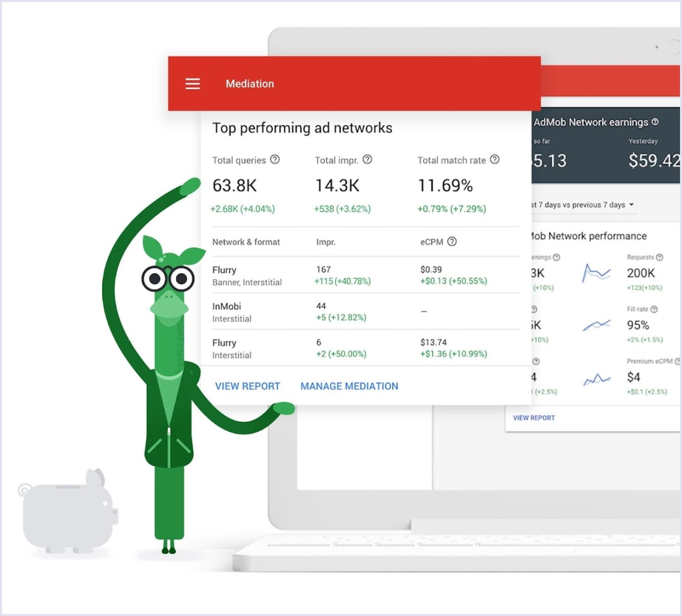The image size is (682, 616).
Task: Click help icon next to Total impr.
Action: [x=367, y=159]
